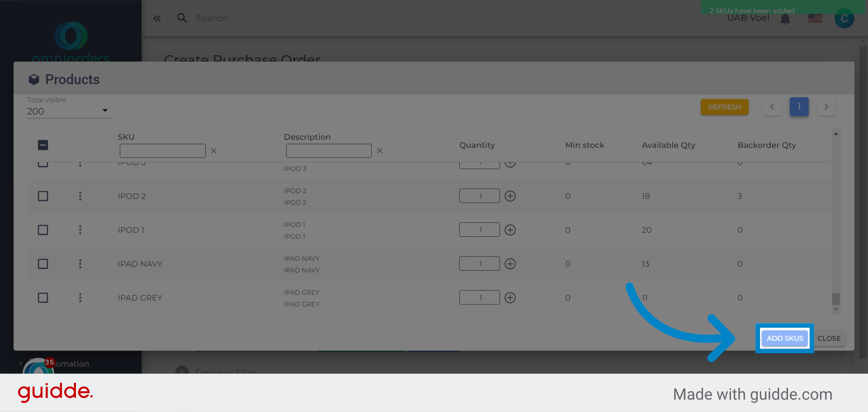
Task: Click the Backorder Qty 3 for IPOD 2
Action: click(740, 196)
